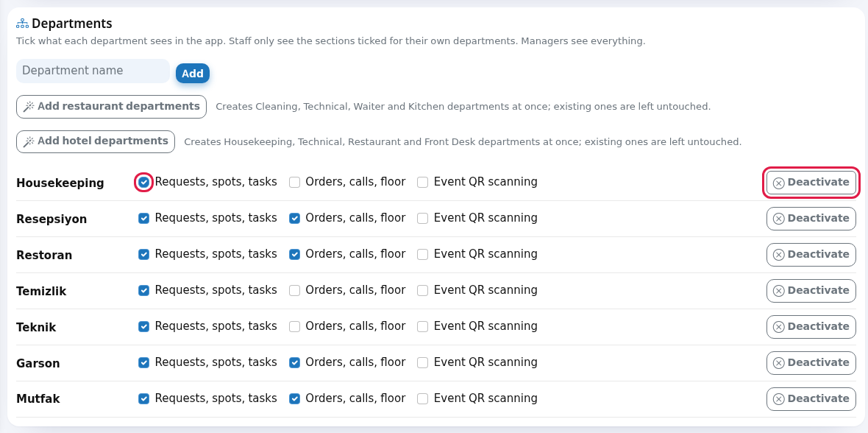The height and width of the screenshot is (433, 868).
Task: Tick Event QR scanning for Teknik
Action: [x=422, y=326]
